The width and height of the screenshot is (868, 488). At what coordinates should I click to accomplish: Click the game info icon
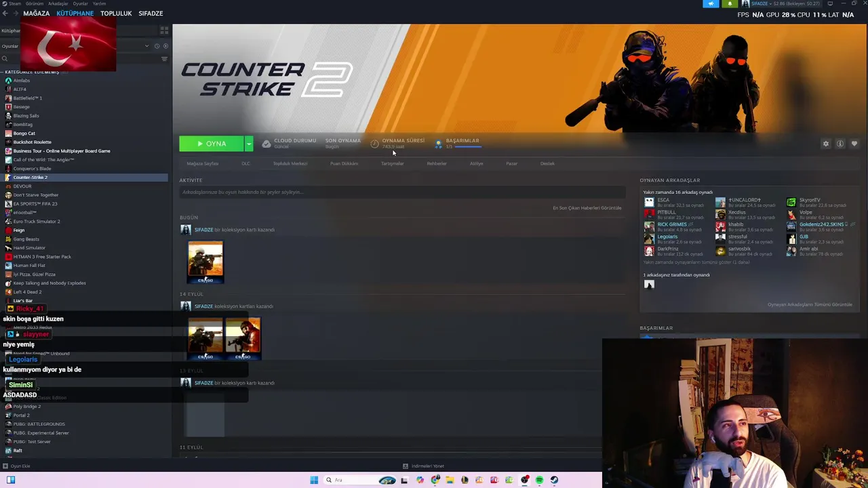pyautogui.click(x=840, y=144)
